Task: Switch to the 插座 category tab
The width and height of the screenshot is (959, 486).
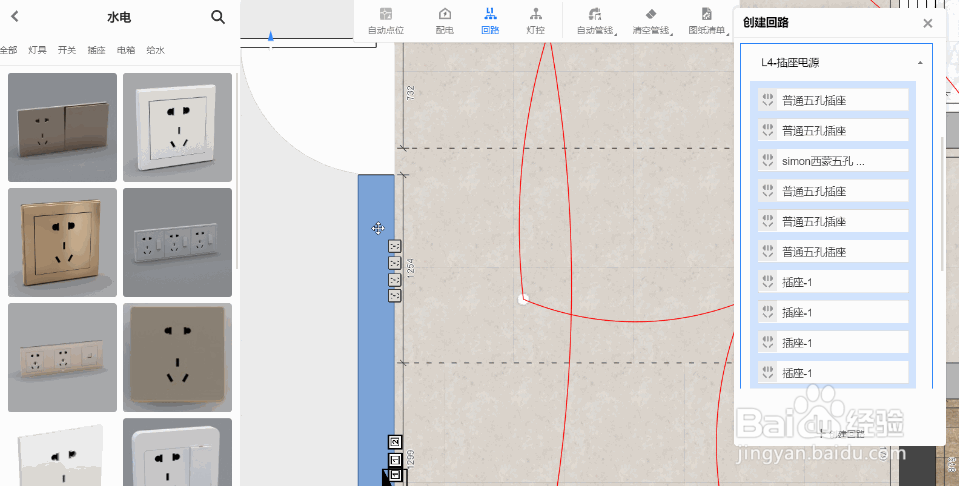Action: [96, 50]
